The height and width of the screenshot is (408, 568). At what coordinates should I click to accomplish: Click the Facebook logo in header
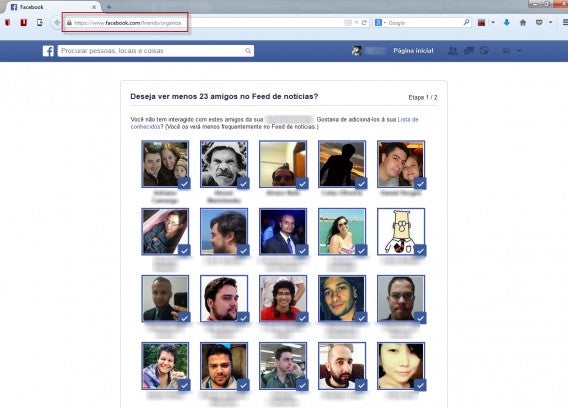click(48, 51)
